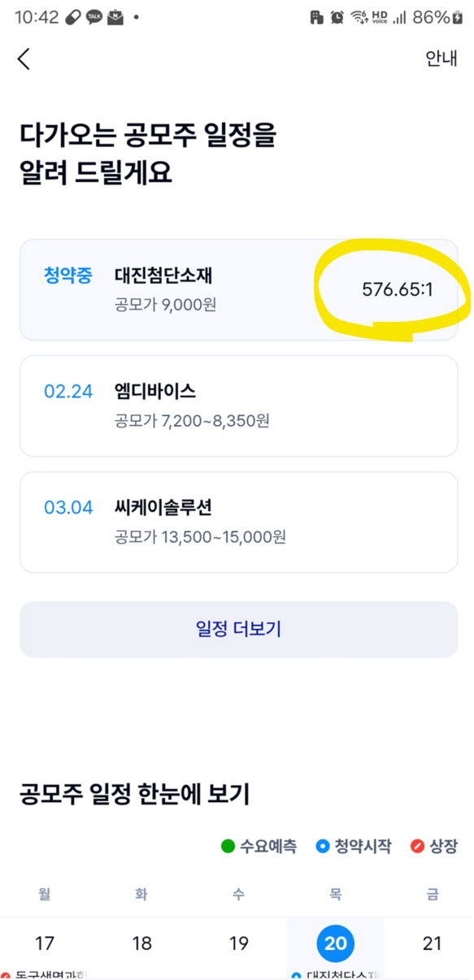474x980 pixels.
Task: Tap the alarm clock status icon
Action: tap(337, 17)
